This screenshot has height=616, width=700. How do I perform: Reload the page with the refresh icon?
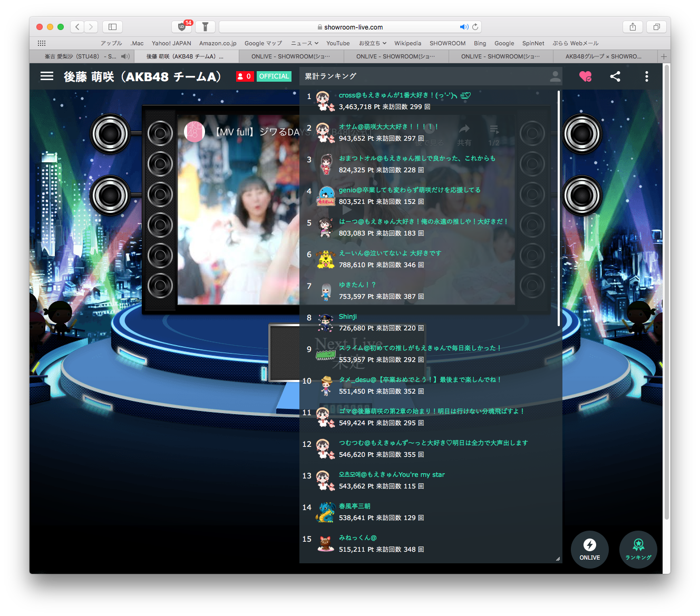475,27
